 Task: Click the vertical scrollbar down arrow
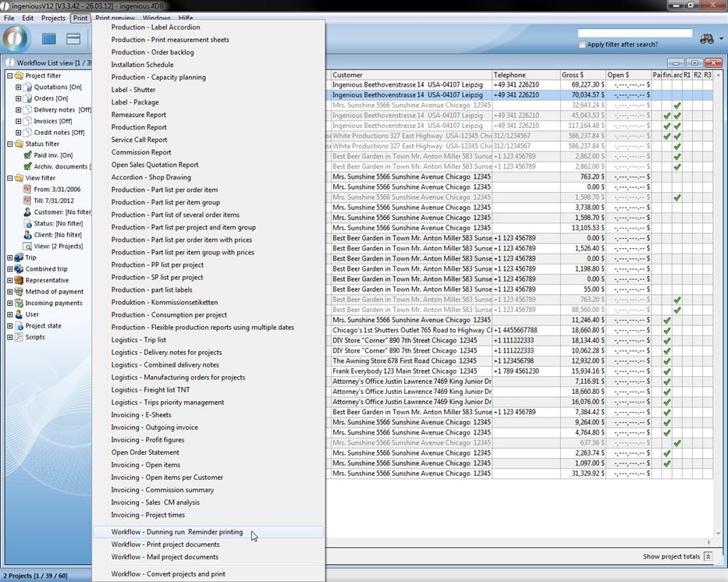(719, 534)
